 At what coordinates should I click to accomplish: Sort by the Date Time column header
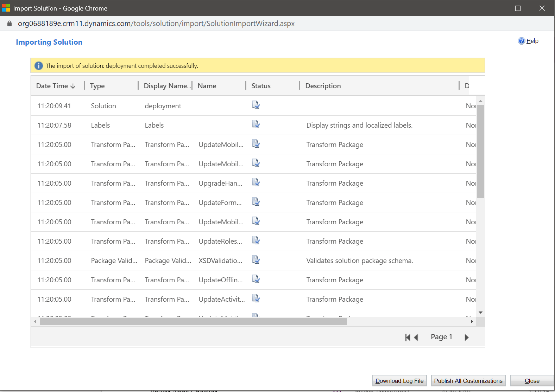pyautogui.click(x=56, y=86)
